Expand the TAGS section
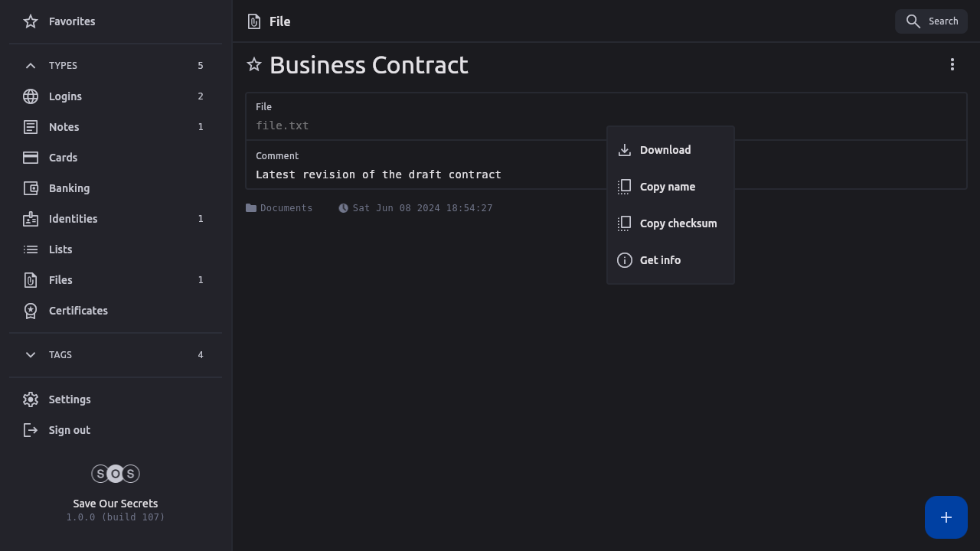The width and height of the screenshot is (980, 551). (x=31, y=355)
